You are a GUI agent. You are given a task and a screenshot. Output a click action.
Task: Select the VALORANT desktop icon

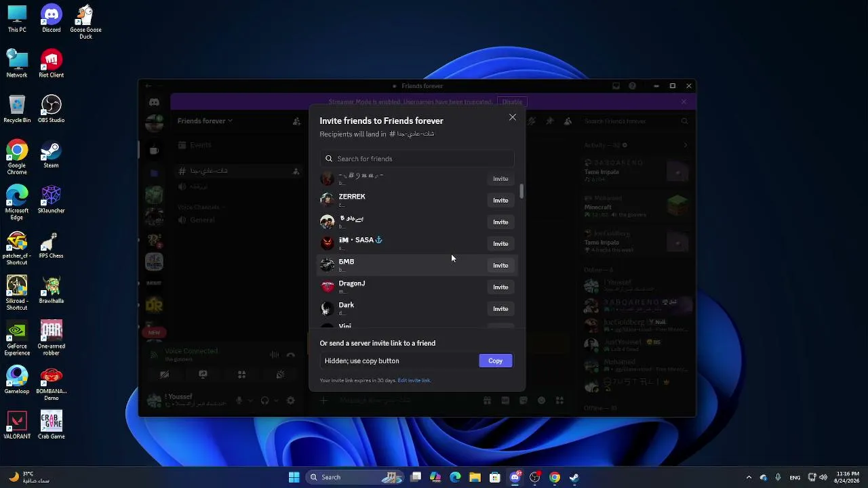coord(17,425)
